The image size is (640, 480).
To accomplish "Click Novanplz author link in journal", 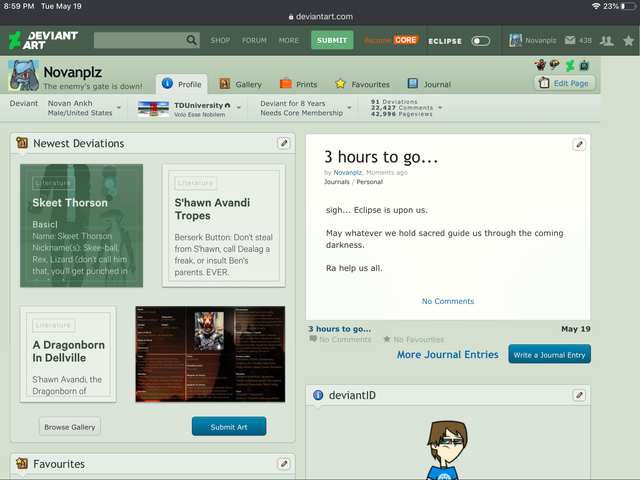I will tap(347, 173).
